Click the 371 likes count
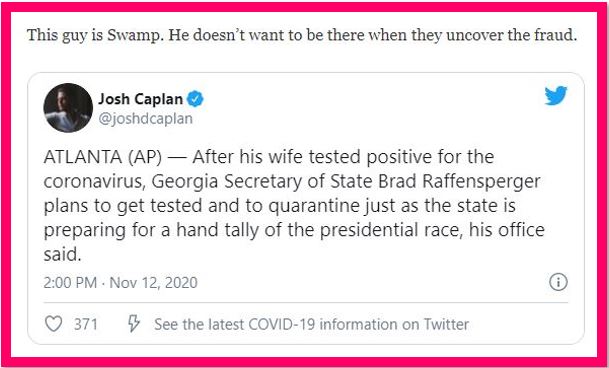 86,324
